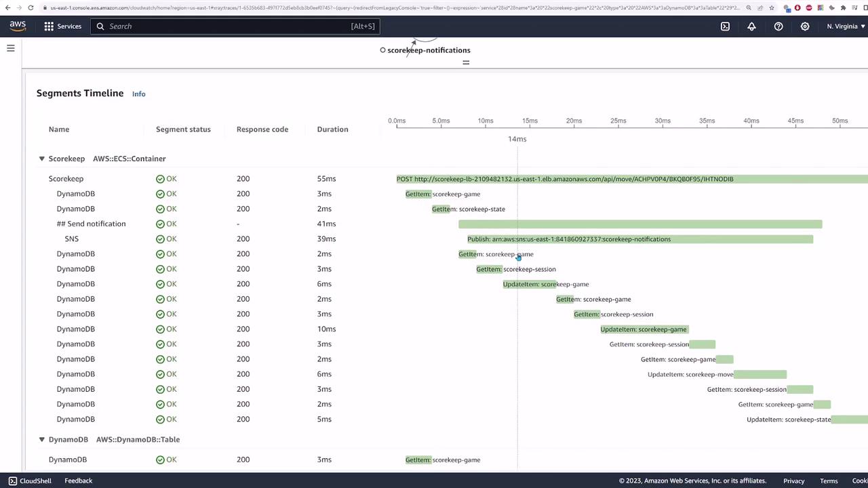View site information lock icon

coord(44,7)
